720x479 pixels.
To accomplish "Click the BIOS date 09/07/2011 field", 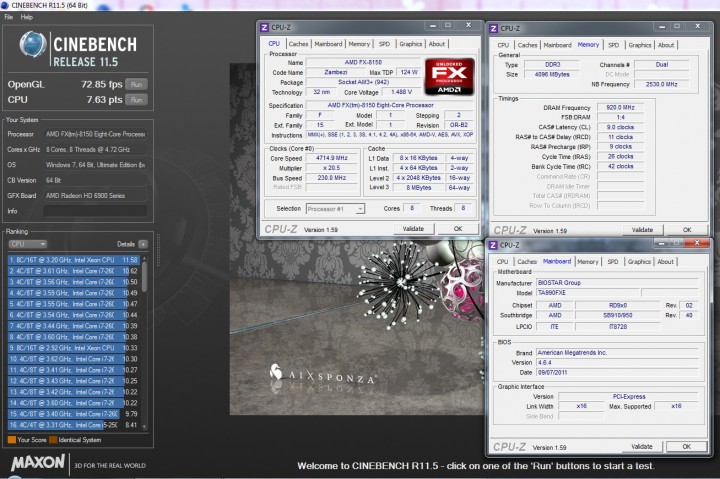I will [617, 372].
